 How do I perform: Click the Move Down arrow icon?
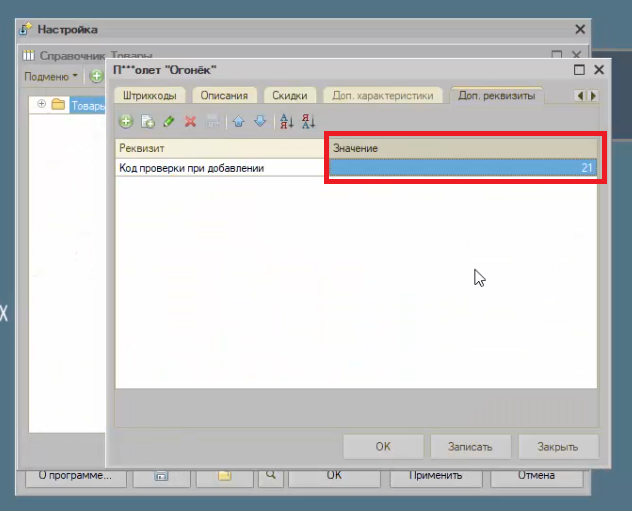click(260, 121)
